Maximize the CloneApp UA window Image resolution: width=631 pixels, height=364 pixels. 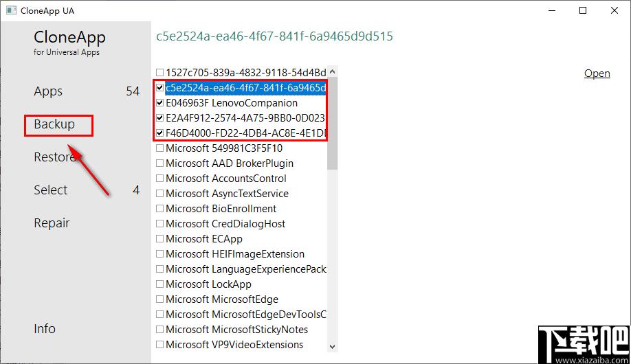[583, 10]
